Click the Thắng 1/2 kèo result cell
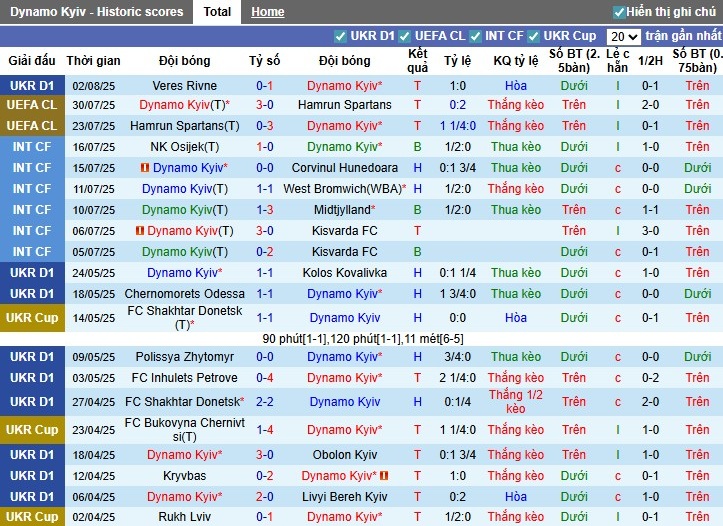 [516, 402]
